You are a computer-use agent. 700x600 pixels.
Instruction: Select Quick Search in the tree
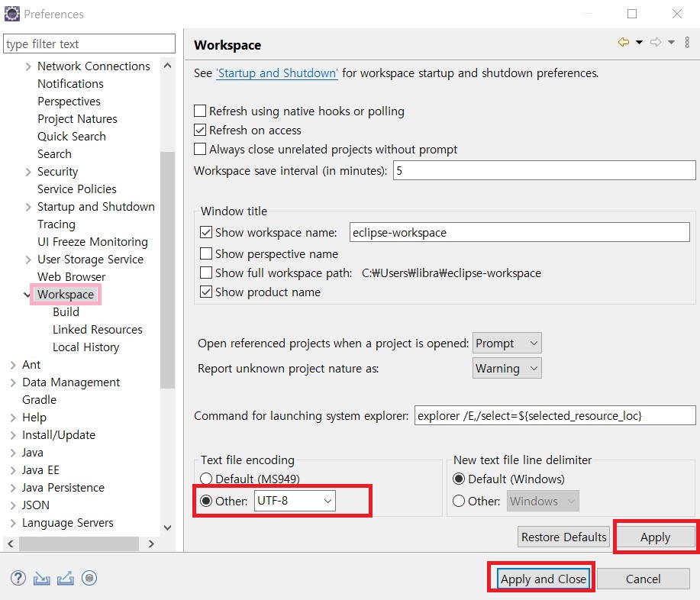point(72,136)
